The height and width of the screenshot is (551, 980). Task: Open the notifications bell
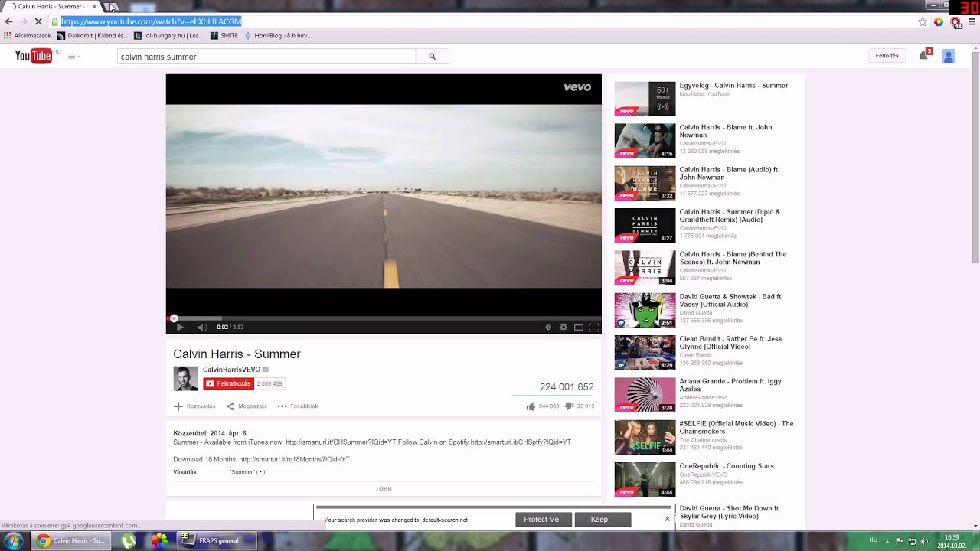coord(923,56)
